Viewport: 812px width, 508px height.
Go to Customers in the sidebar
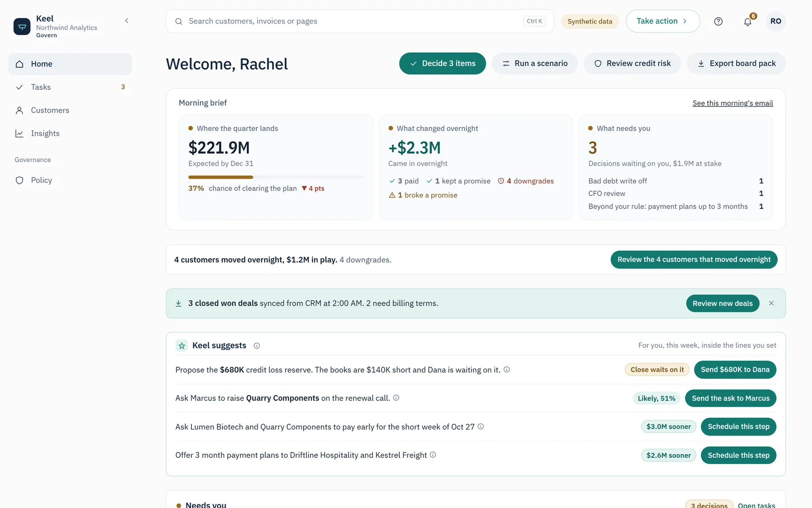click(70, 110)
